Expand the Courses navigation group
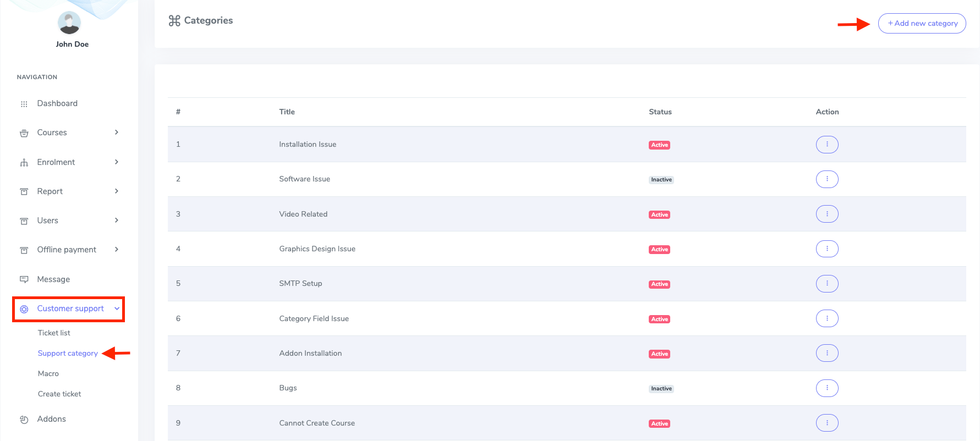Image resolution: width=980 pixels, height=441 pixels. click(116, 133)
